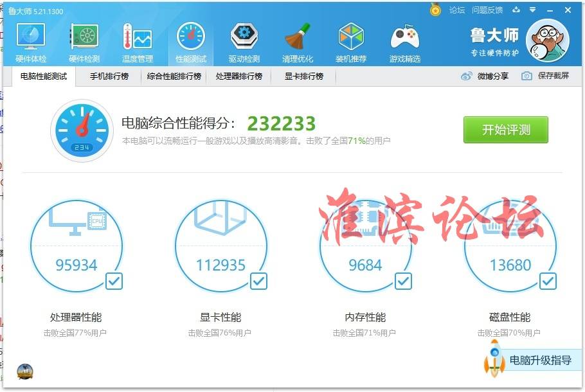This screenshot has width=585, height=392.
Task: Click the 微博分享 share link
Action: 493,76
